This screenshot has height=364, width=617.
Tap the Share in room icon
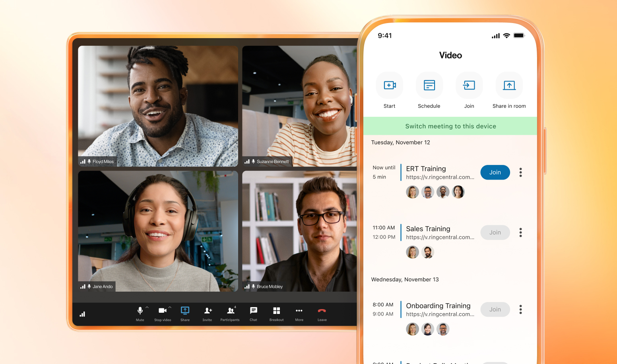509,85
